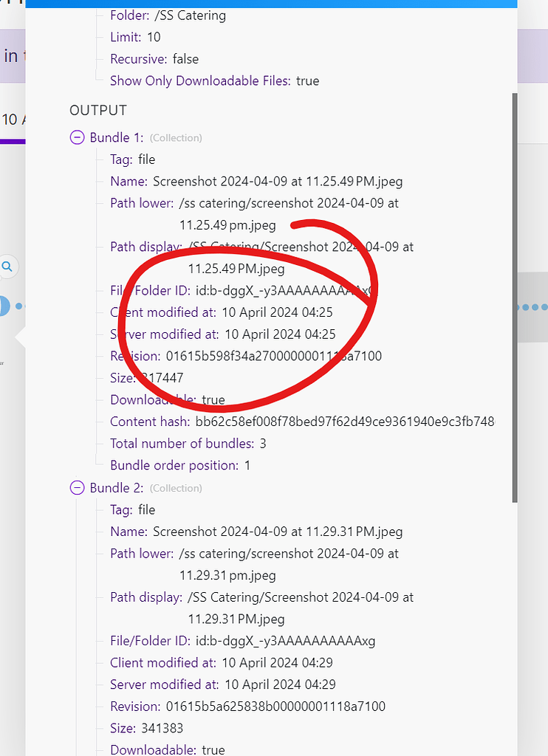Viewport: 548px width, 756px height.
Task: Click the OUTPUT section heading
Action: pos(98,110)
